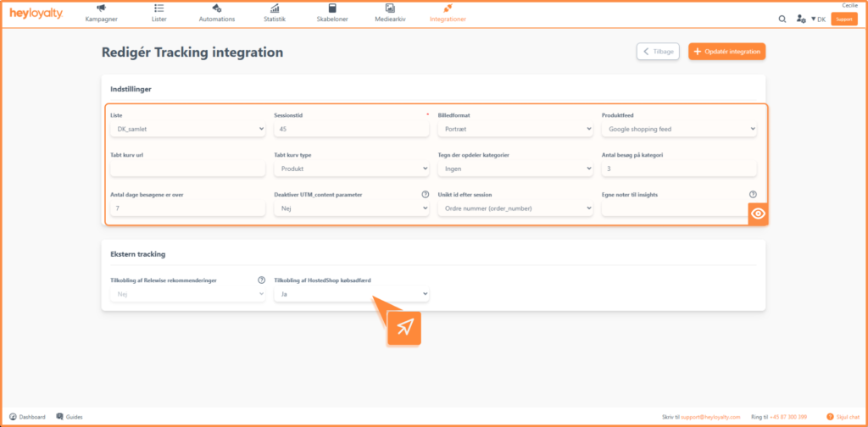Expand the Liste dropdown showing DK_samlet
This screenshot has height=427, width=868.
[x=187, y=129]
